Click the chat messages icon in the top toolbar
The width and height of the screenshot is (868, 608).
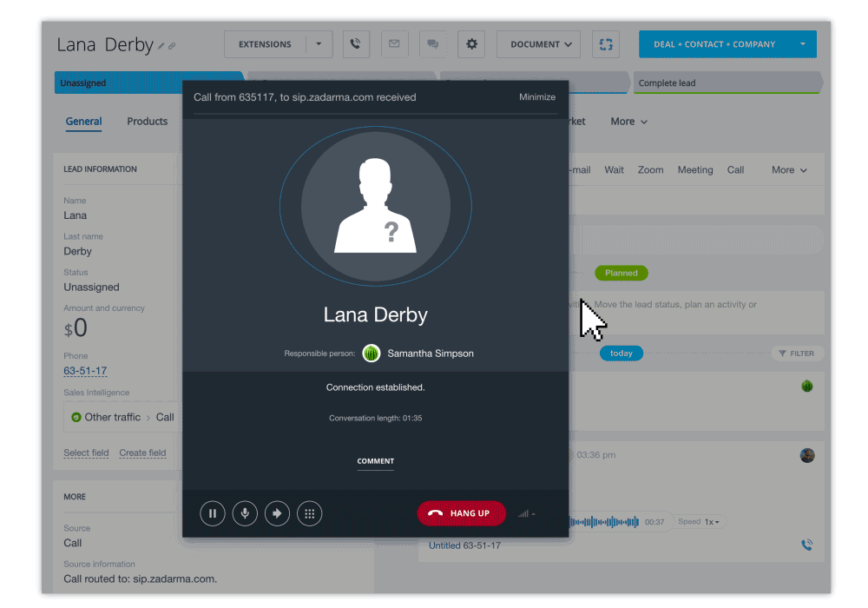tap(432, 43)
